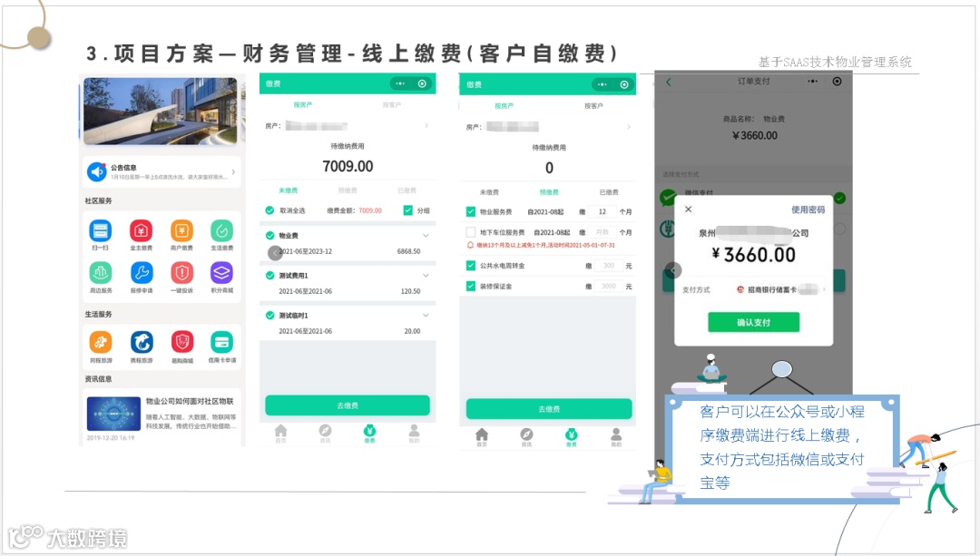
Task: Open 房产 selector on prepay screen
Action: 548,128
